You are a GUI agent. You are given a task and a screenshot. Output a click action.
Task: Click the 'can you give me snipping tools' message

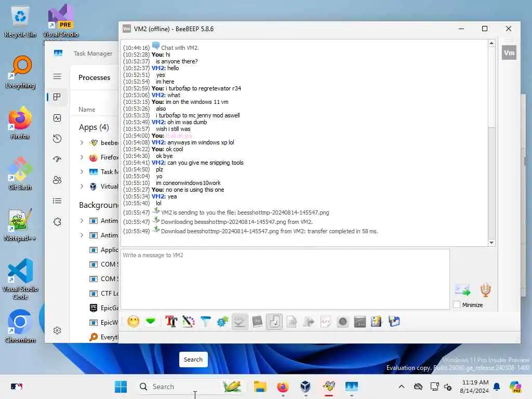coord(205,163)
